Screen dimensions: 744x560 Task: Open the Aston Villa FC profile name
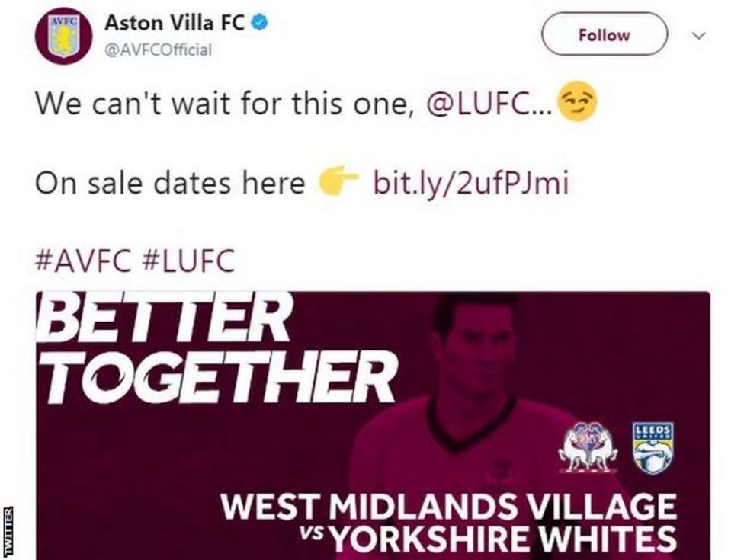pos(175,24)
